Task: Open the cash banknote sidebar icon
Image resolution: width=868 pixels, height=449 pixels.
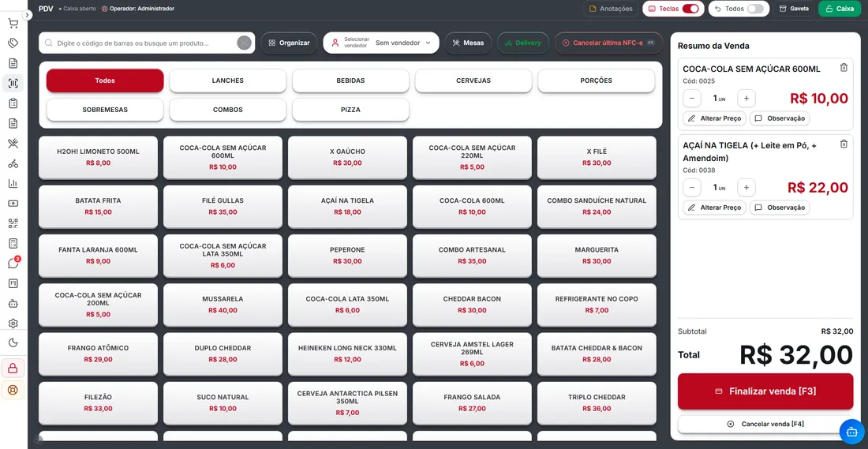Action: tap(13, 203)
